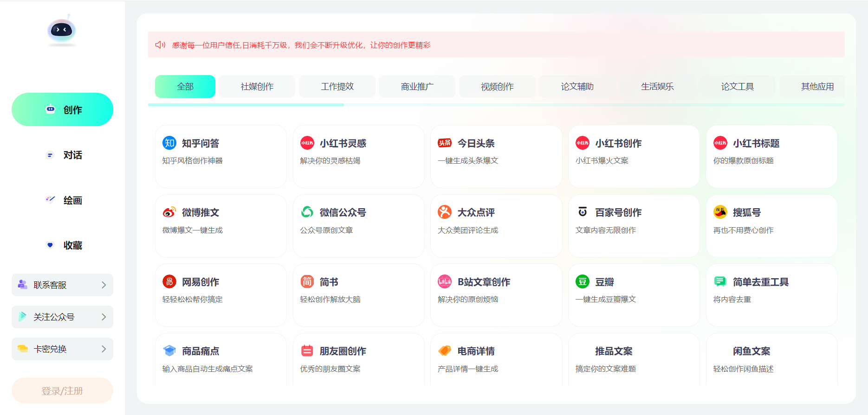Switch to the 视频创作 tab
This screenshot has height=415, width=868.
tap(497, 86)
